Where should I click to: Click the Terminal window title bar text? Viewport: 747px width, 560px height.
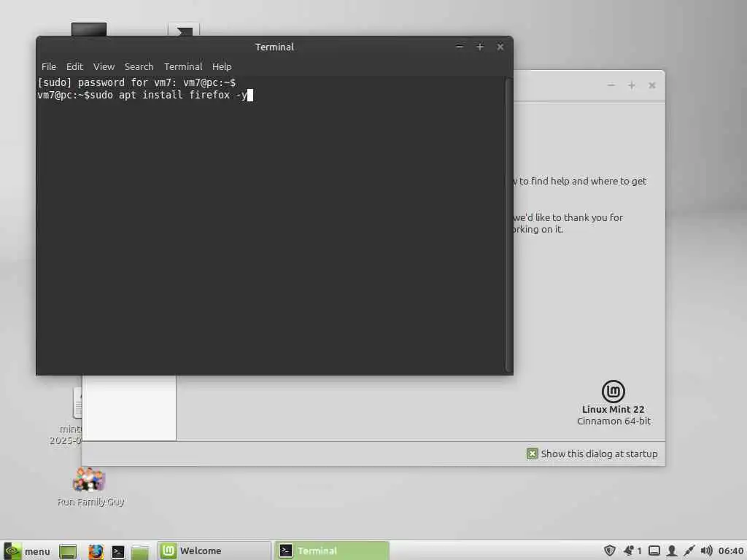274,47
